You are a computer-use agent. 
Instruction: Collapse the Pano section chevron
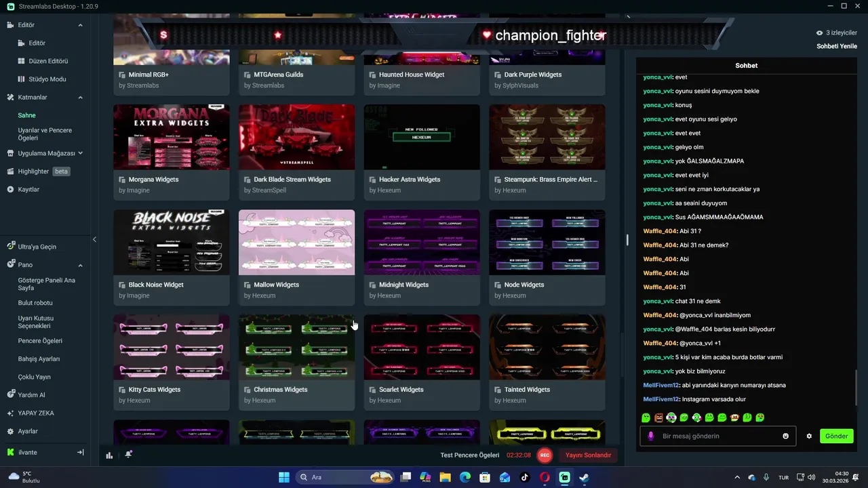tap(80, 265)
